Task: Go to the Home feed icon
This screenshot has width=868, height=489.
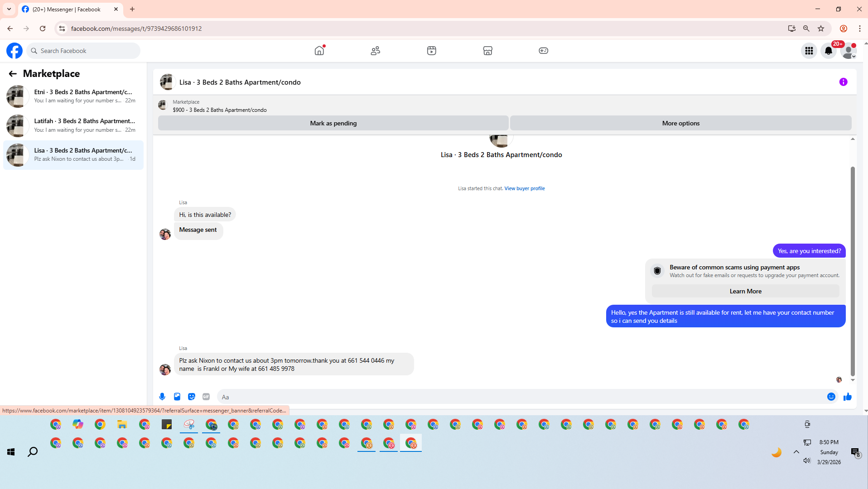Action: point(319,51)
